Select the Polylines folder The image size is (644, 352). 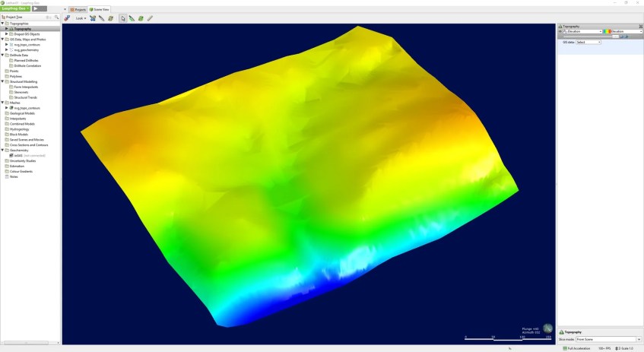click(16, 76)
